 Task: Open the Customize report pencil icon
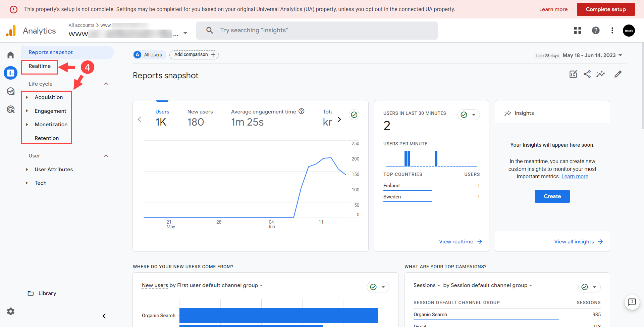click(x=618, y=74)
